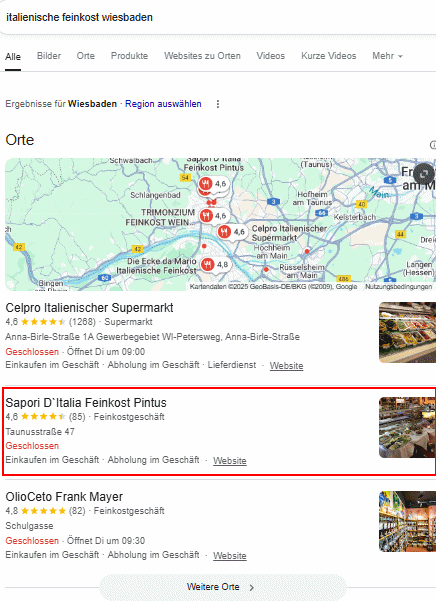
Task: Open the info icon beside the Orte heading
Action: [433, 145]
